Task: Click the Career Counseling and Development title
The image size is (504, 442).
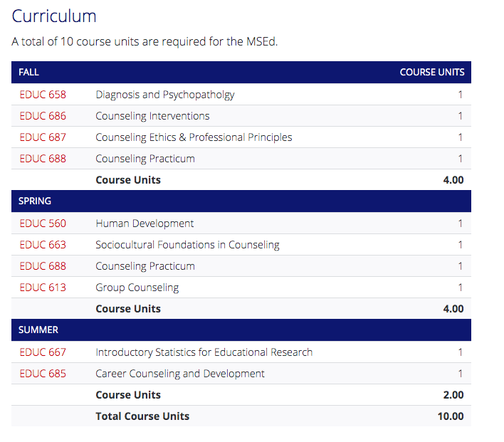Action: (180, 374)
